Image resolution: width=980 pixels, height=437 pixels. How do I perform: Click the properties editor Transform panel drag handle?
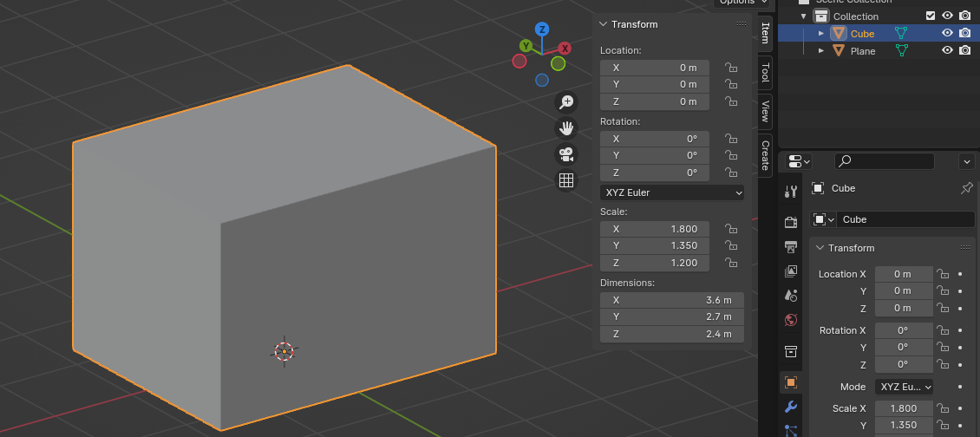965,248
